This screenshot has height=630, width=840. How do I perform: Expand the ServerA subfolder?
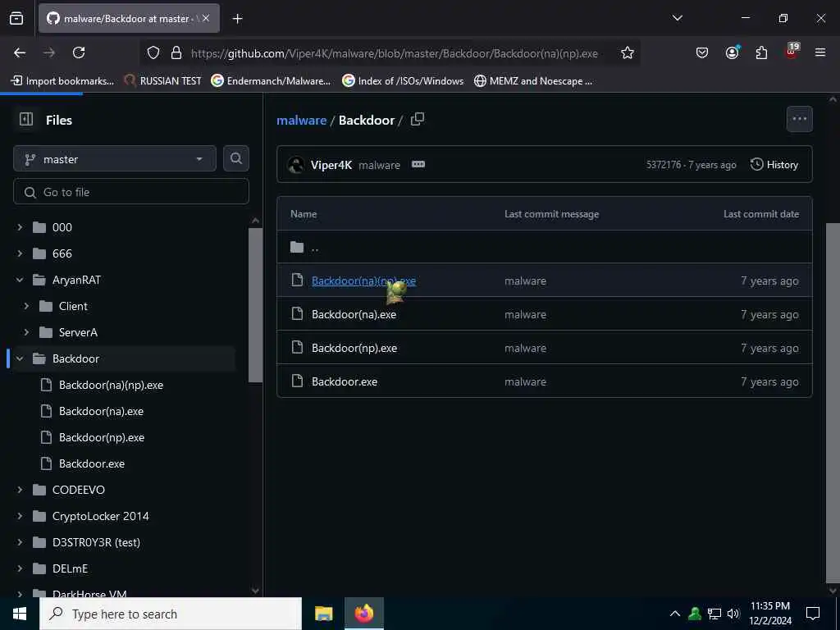tap(26, 332)
